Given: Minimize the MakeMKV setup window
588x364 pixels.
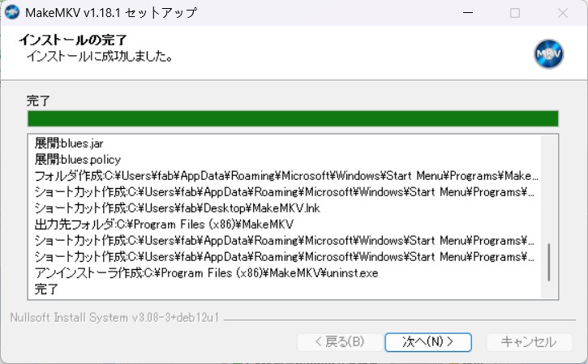Looking at the screenshot, I should [x=468, y=13].
